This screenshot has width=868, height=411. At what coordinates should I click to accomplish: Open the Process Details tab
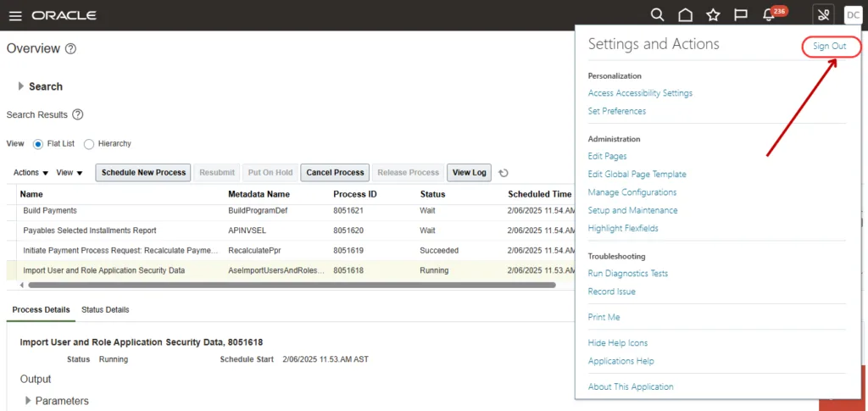pos(41,310)
